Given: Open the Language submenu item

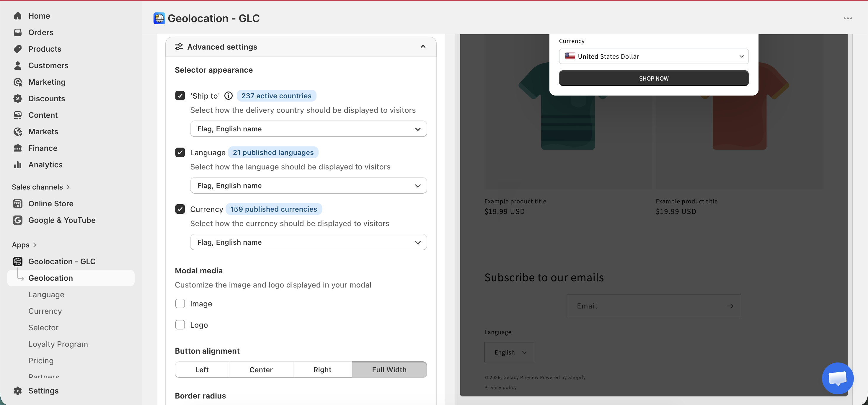Looking at the screenshot, I should click(46, 295).
